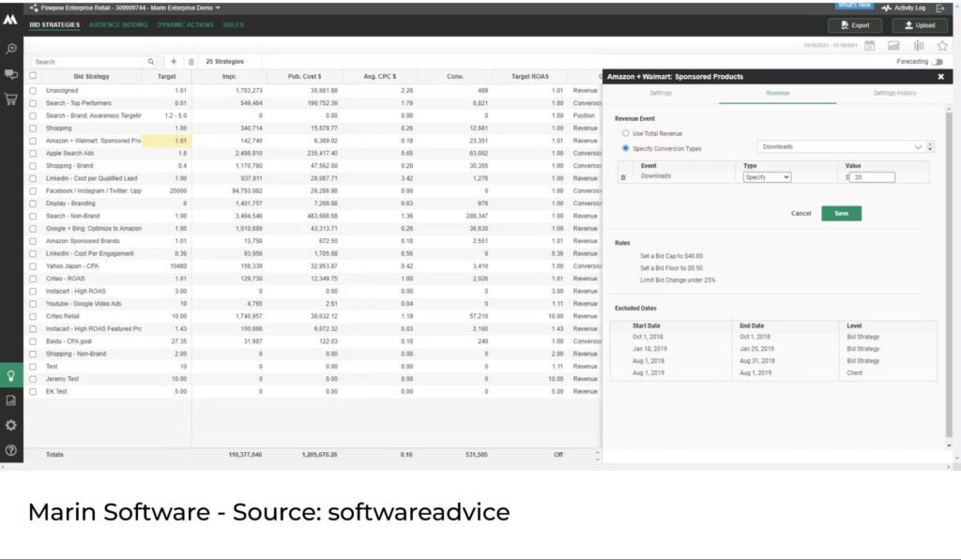
Task: Open the Settings History tab
Action: point(894,93)
